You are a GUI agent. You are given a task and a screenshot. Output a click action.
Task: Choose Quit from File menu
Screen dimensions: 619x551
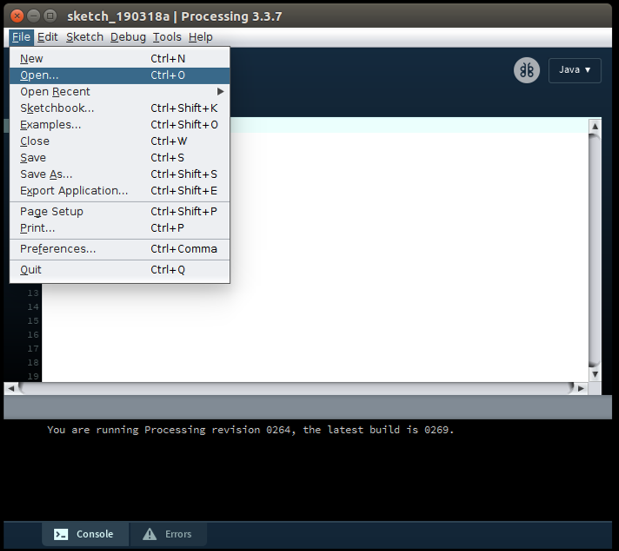[120, 270]
